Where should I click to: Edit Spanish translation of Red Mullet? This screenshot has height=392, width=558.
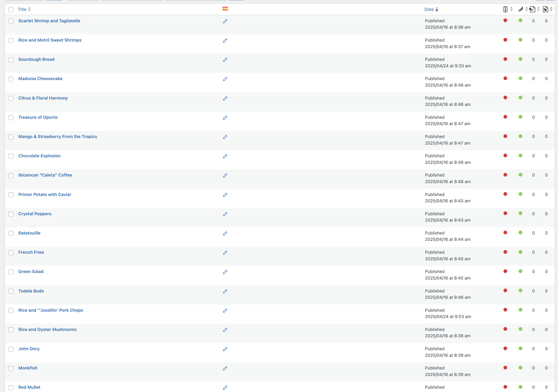(x=225, y=388)
